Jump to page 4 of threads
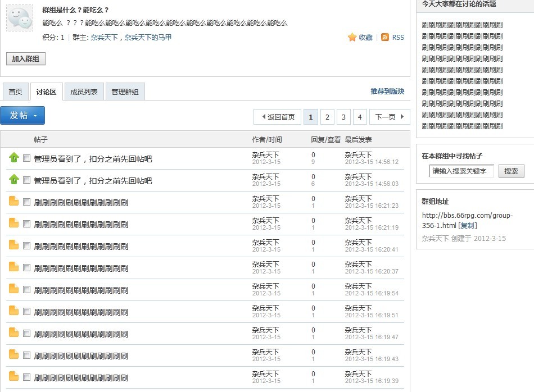The width and height of the screenshot is (534, 392). pos(360,117)
